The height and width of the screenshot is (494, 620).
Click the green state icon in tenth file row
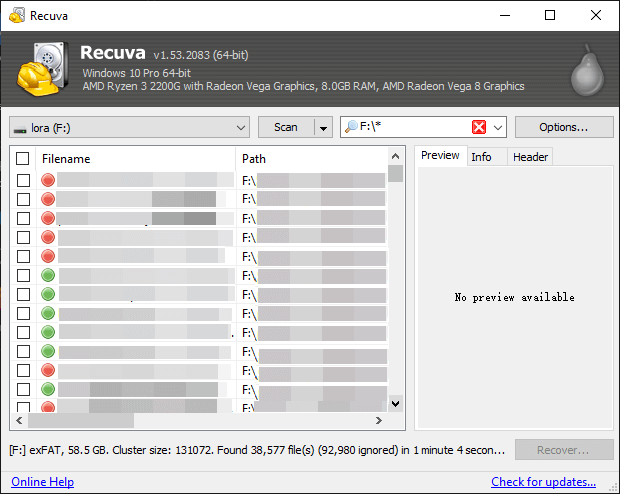(48, 351)
